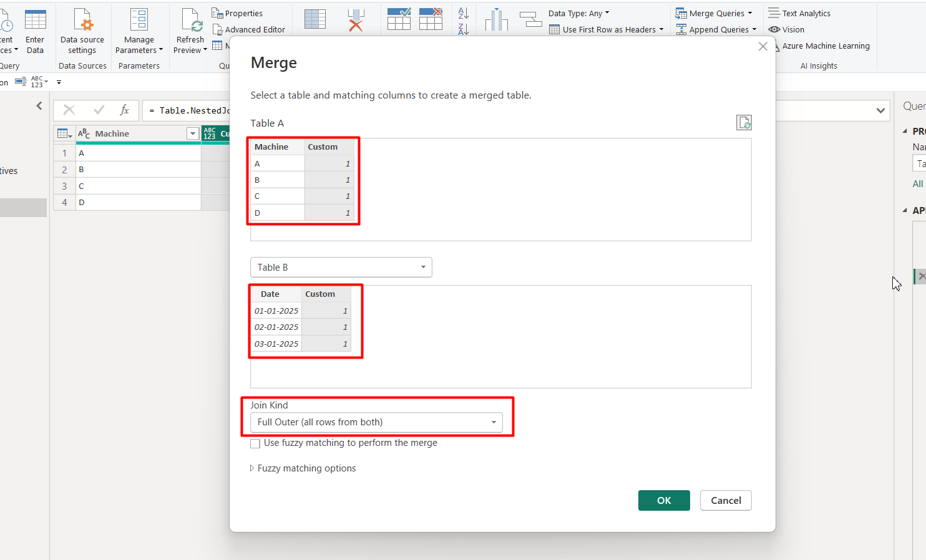Click the Split Column icon
Viewport: 926px width, 560px height.
[497, 19]
